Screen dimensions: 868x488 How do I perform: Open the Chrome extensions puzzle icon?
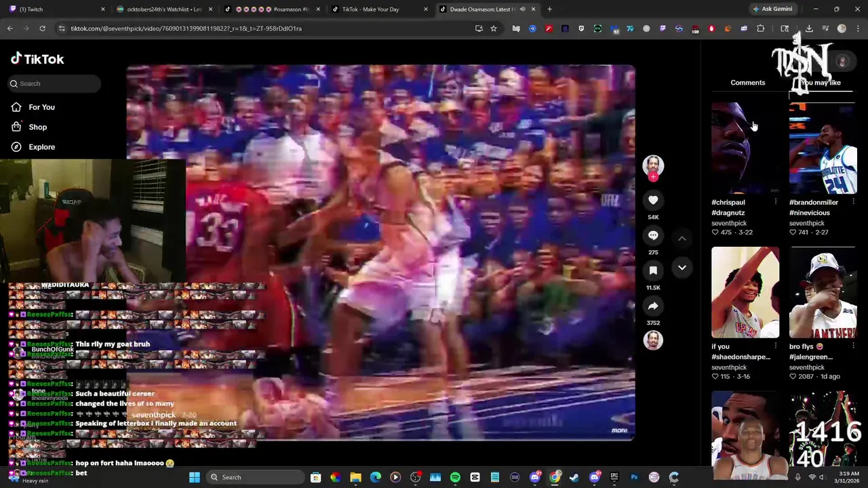tap(760, 28)
